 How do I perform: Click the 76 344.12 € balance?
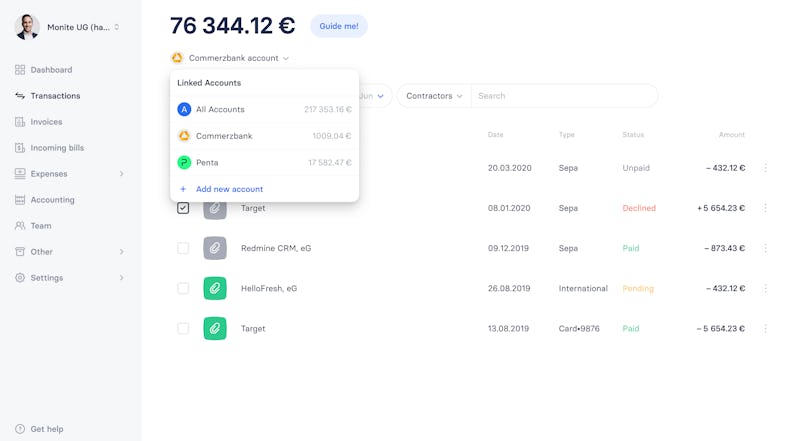point(233,26)
